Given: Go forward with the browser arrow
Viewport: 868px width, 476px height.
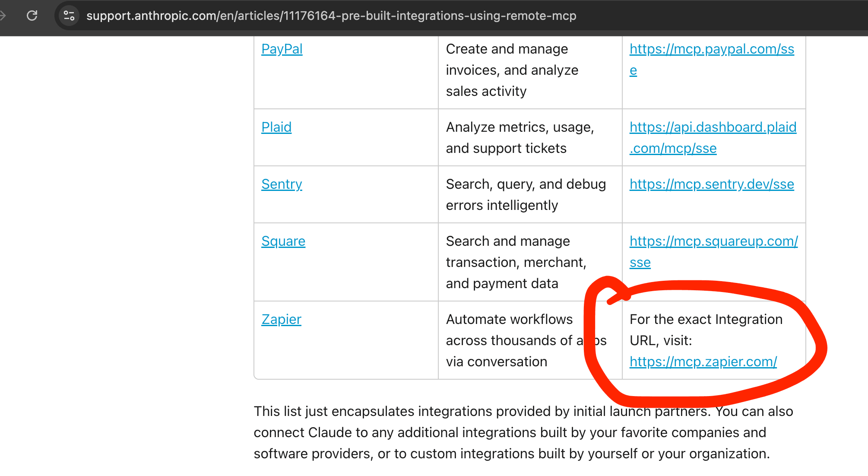Looking at the screenshot, I should click(2, 16).
